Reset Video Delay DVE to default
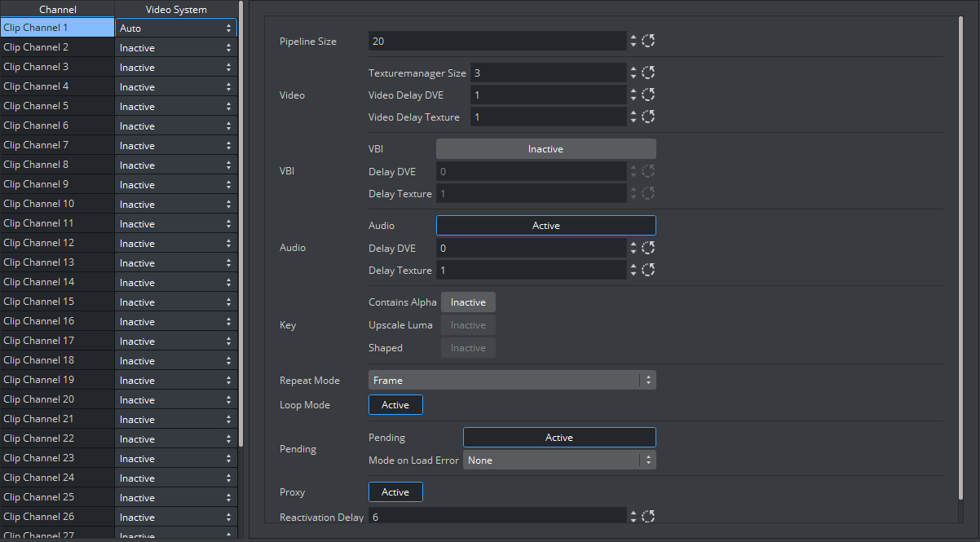Image resolution: width=980 pixels, height=542 pixels. 648,95
